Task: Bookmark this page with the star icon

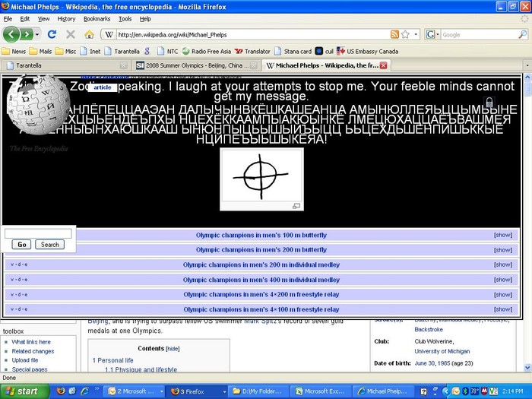Action: coord(406,34)
